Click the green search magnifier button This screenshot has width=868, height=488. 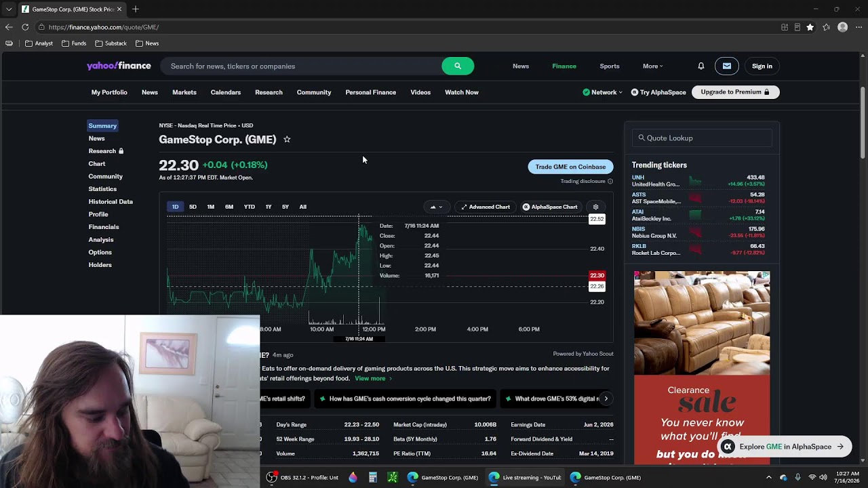(x=458, y=66)
